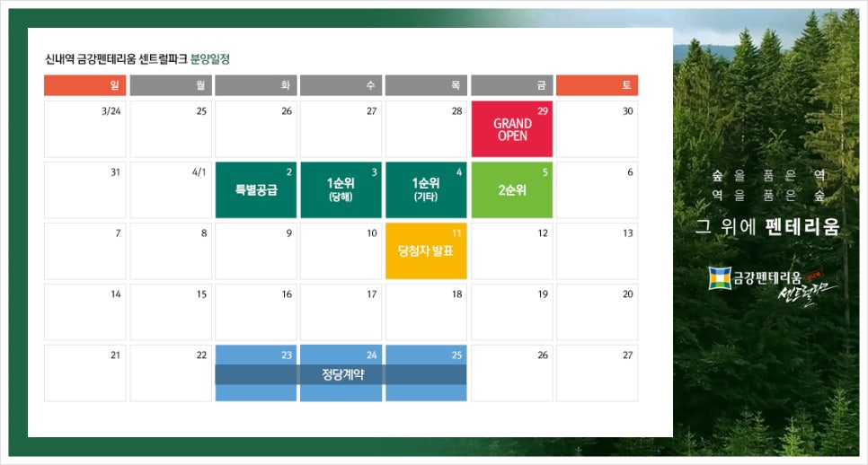This screenshot has width=868, height=465.
Task: Click the 당첨자 발표 cell on the 11th
Action: tap(426, 251)
